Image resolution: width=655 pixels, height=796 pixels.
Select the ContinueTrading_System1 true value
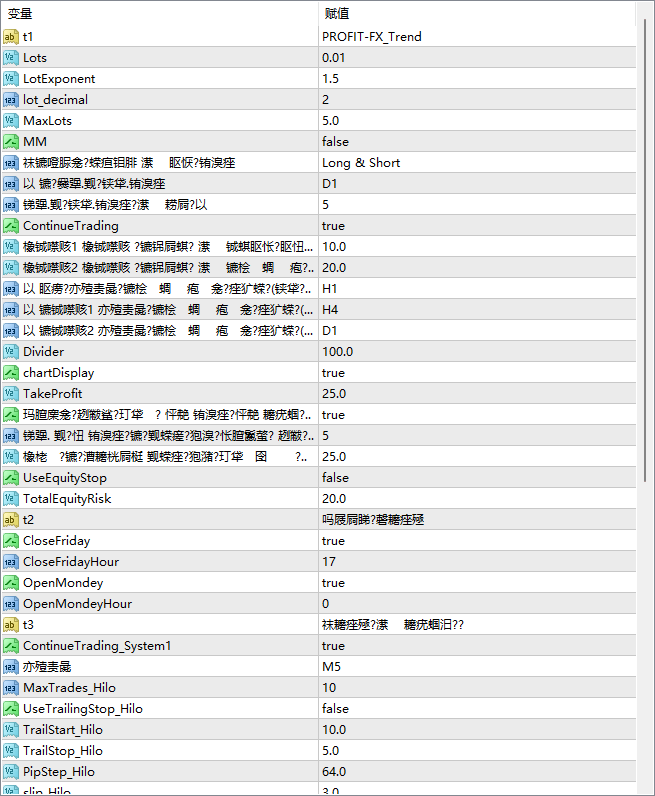[333, 646]
